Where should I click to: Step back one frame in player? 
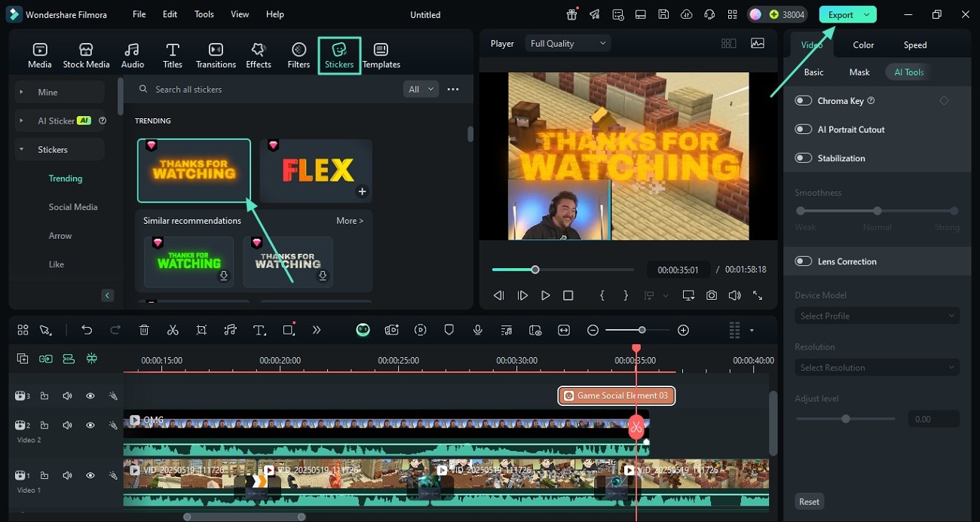(x=498, y=296)
